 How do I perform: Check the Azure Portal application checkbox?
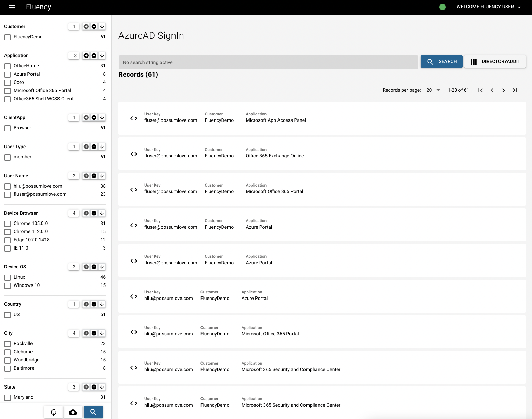8,75
